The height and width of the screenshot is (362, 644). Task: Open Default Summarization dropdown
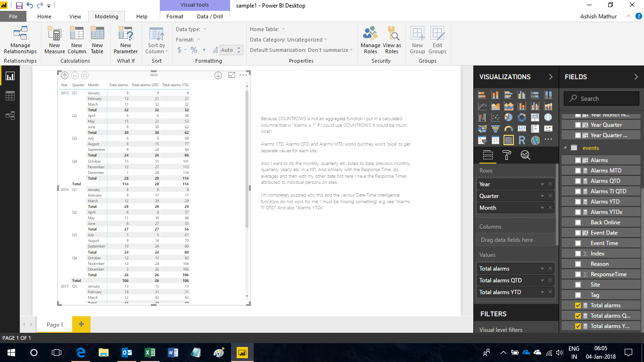(x=352, y=50)
